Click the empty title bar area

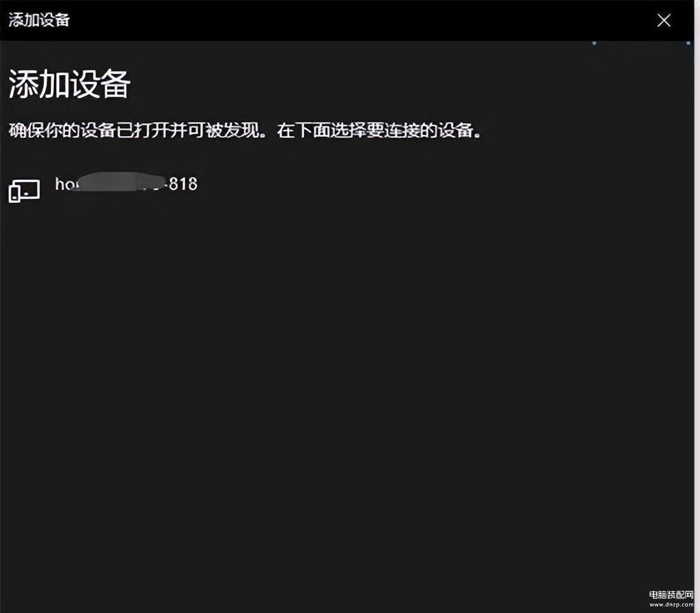pyautogui.click(x=350, y=20)
